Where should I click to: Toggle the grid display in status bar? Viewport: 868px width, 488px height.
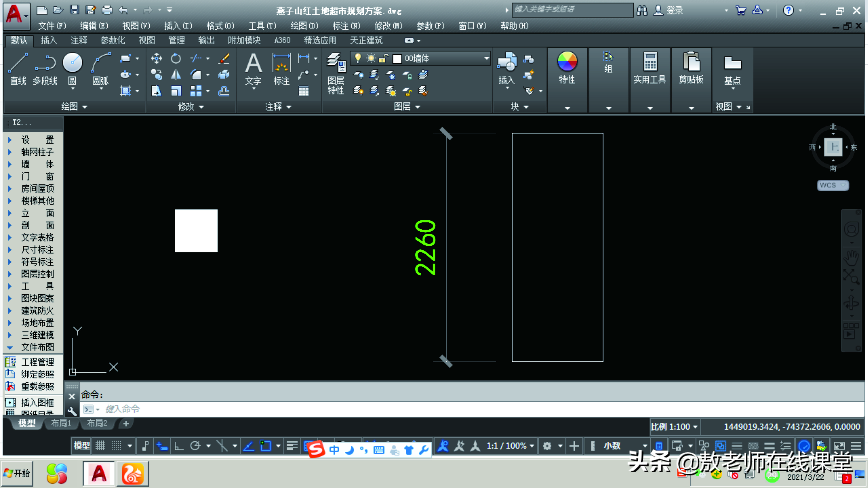[x=100, y=446]
